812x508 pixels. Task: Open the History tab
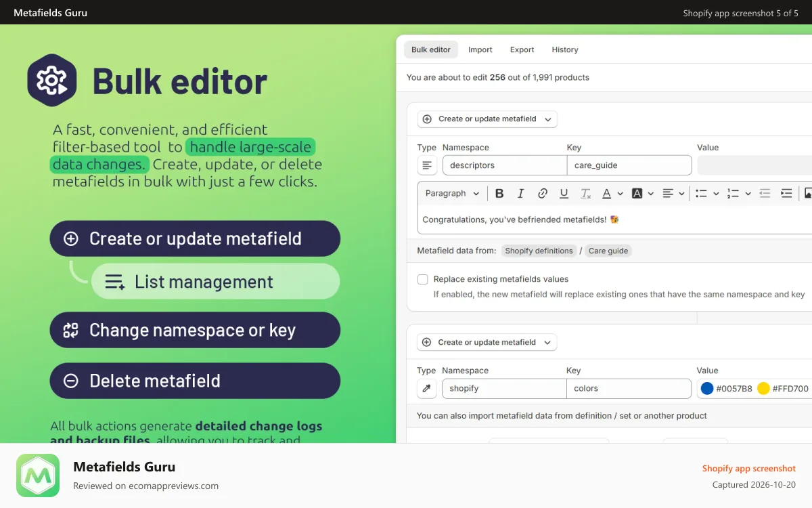565,49
